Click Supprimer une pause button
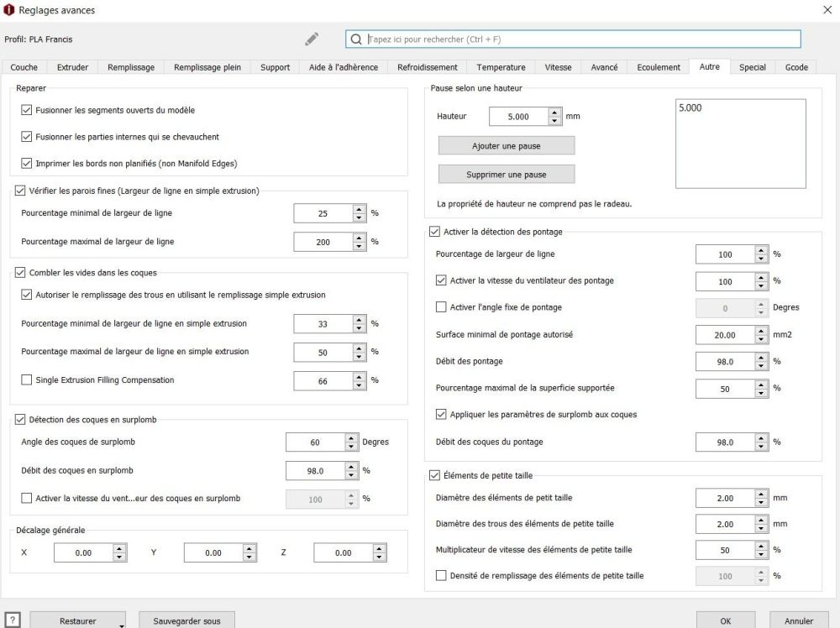 click(507, 175)
